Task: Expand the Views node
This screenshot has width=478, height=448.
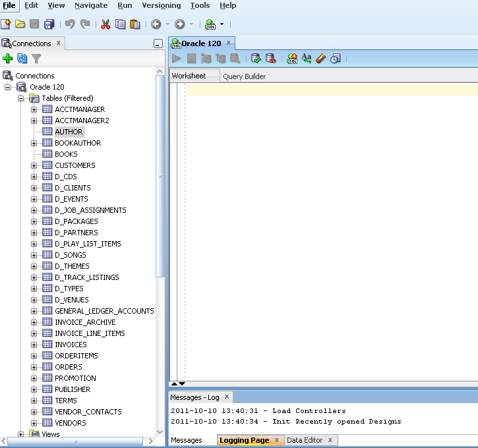Action: coord(21,434)
